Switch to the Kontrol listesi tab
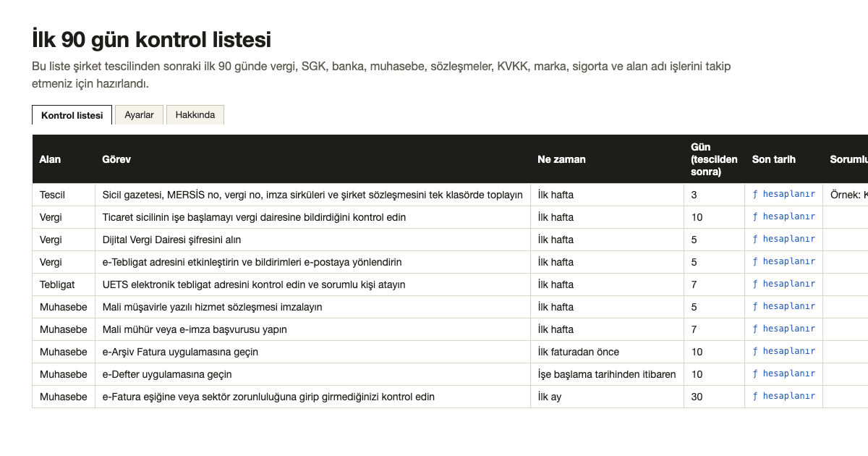 [72, 115]
